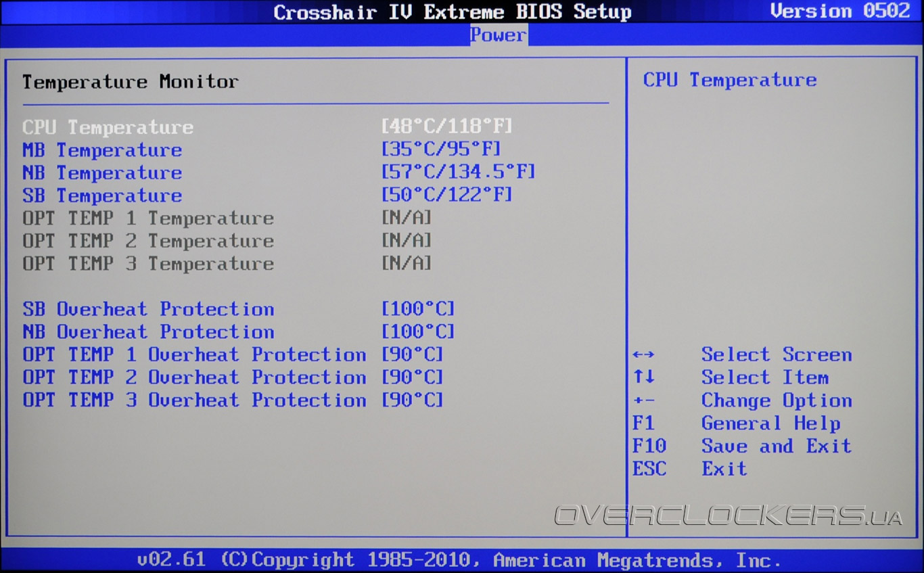Change the OPT TEMP 3 Overheat Protection 90°C value

[x=413, y=400]
